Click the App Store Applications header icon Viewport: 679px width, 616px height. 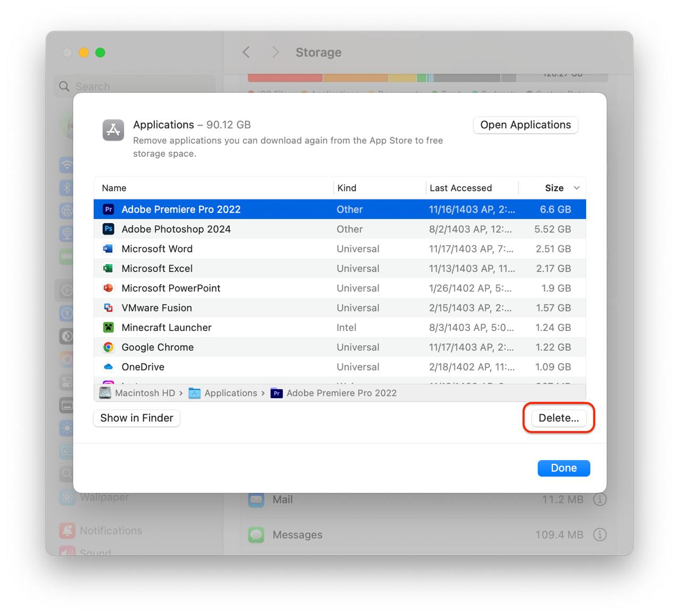pyautogui.click(x=113, y=130)
